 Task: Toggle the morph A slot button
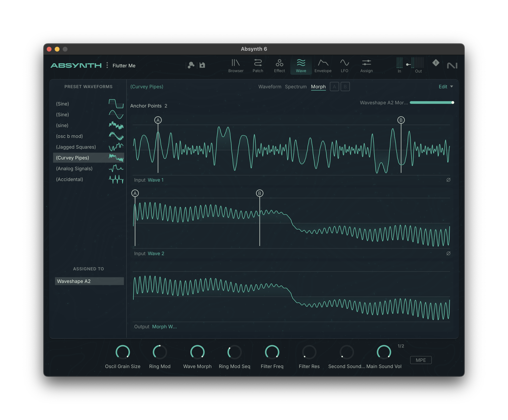pyautogui.click(x=334, y=87)
